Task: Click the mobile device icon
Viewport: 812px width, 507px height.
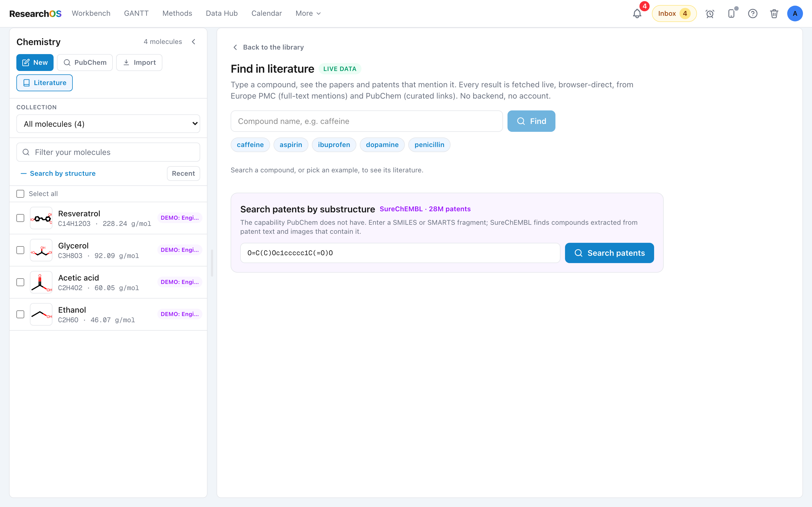Action: point(731,14)
